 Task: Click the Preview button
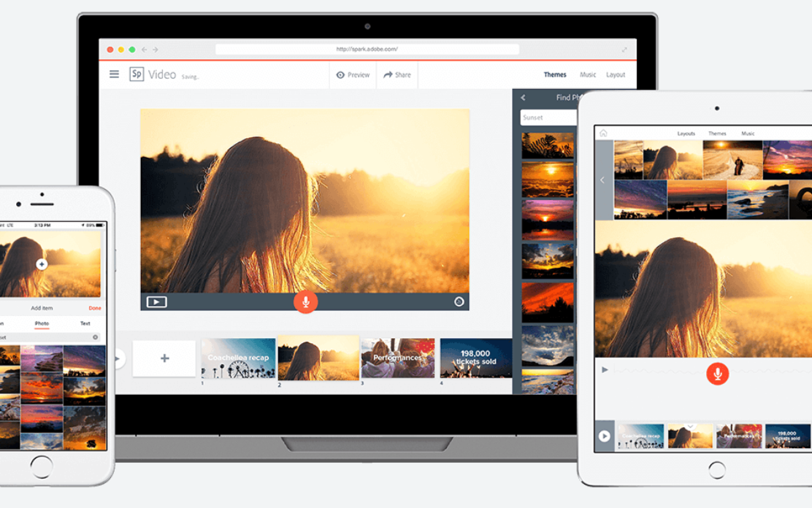point(353,75)
